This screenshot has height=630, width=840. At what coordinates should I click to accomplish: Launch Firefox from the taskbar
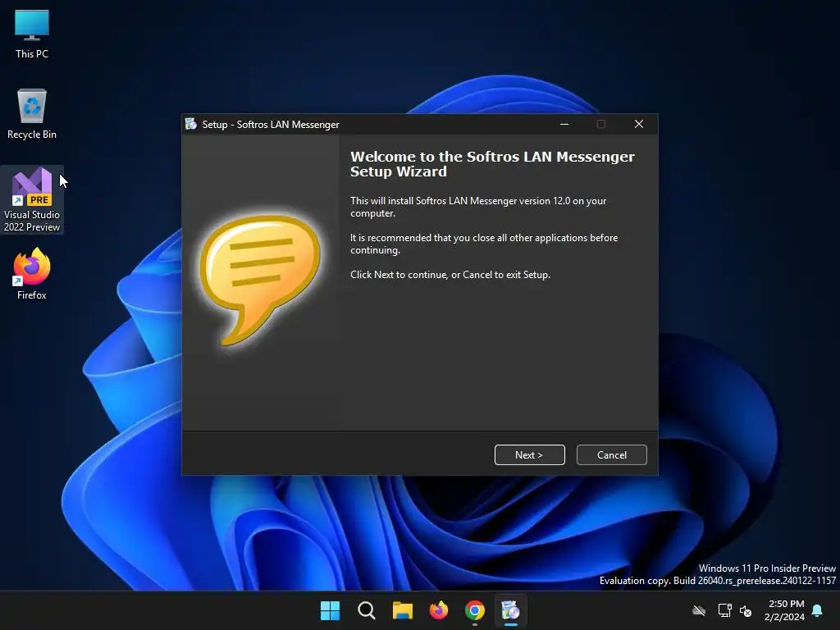pyautogui.click(x=439, y=610)
